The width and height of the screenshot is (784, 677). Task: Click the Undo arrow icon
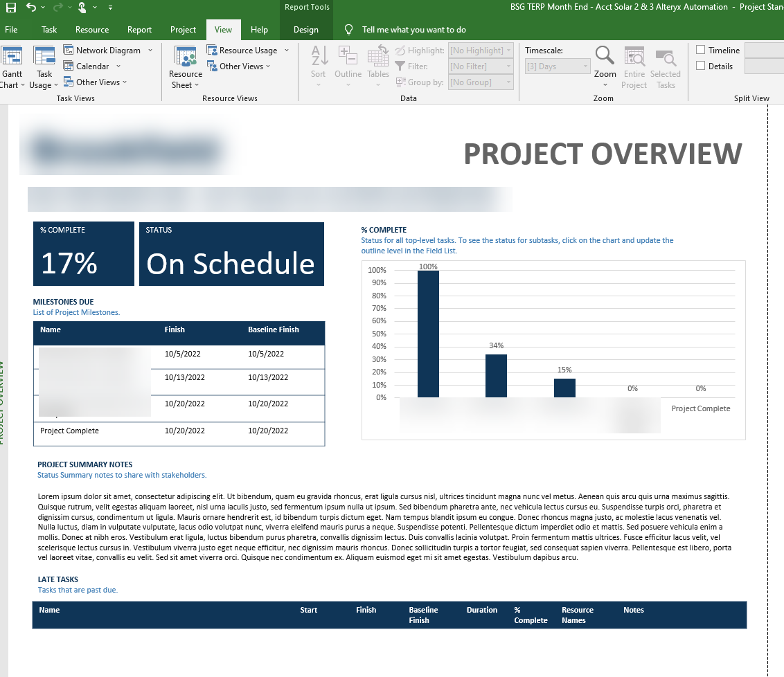[31, 7]
